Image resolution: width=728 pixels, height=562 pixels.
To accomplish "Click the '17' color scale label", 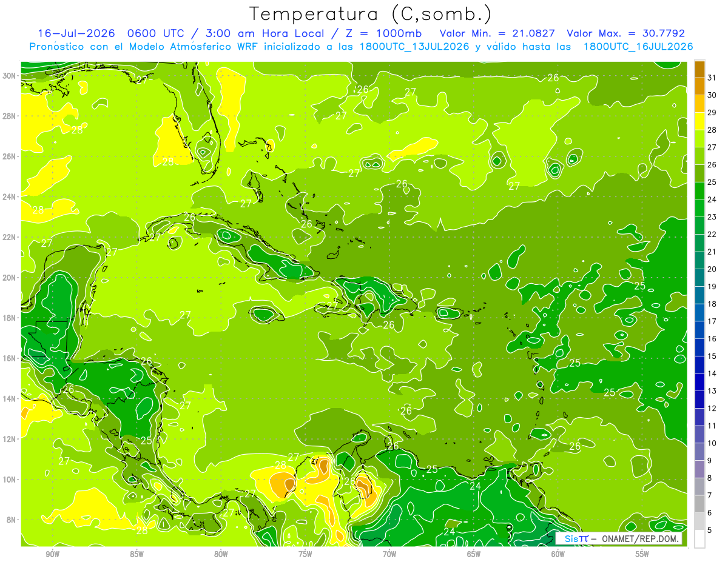I will click(x=712, y=321).
